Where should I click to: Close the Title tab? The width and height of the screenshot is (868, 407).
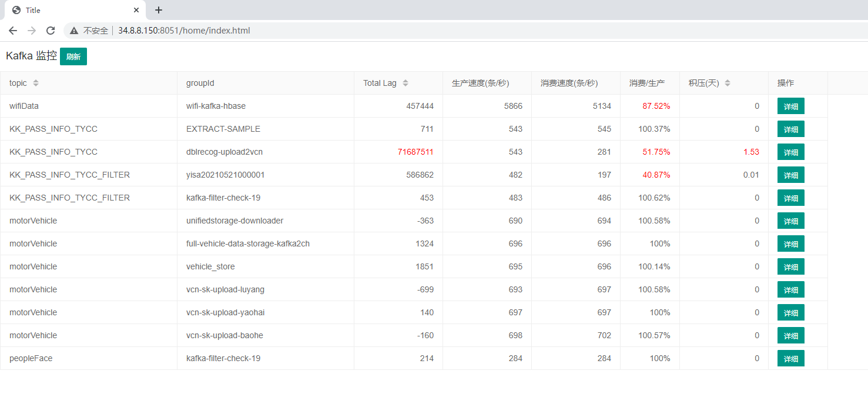[136, 10]
